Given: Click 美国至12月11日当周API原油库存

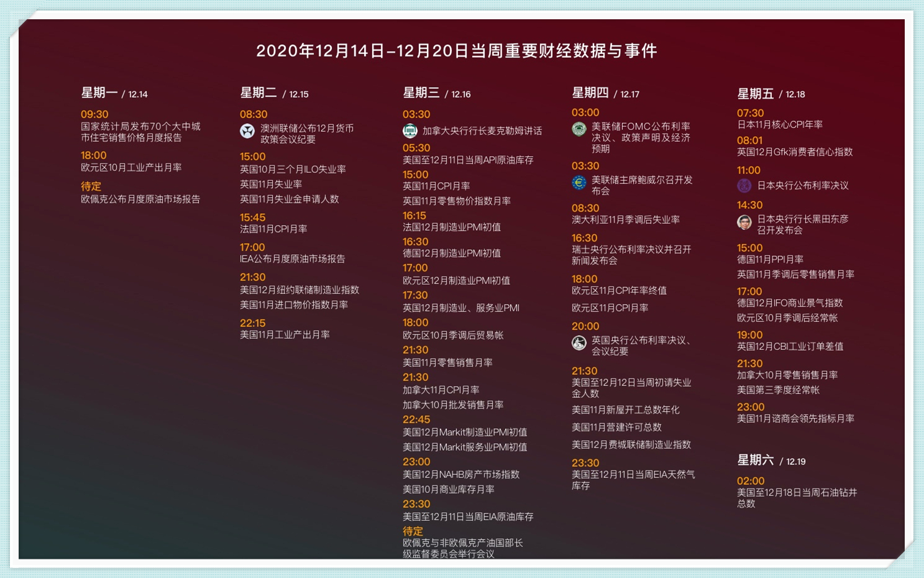Looking at the screenshot, I should click(x=468, y=160).
